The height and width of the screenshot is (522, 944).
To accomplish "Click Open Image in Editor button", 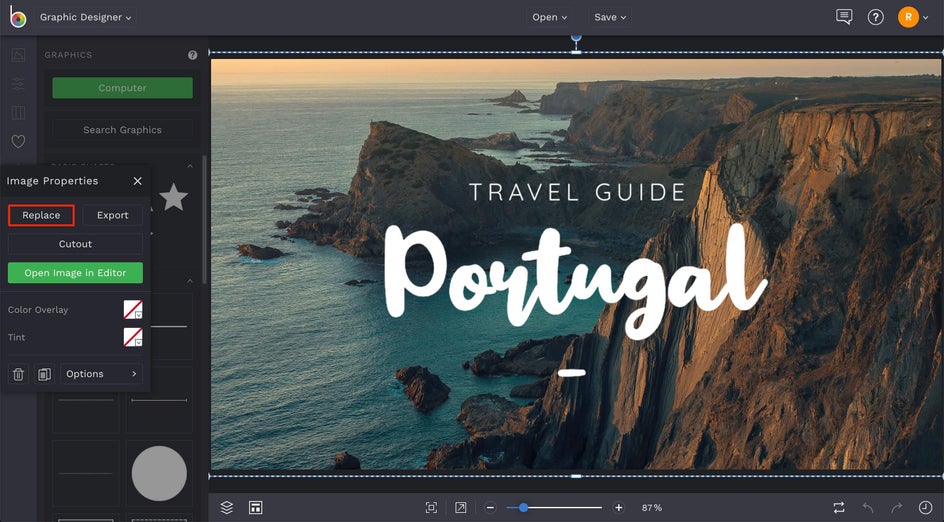I will click(75, 273).
